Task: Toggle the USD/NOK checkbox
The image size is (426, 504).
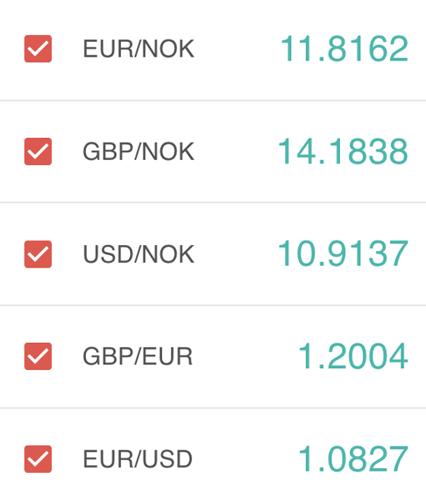Action: click(x=38, y=254)
